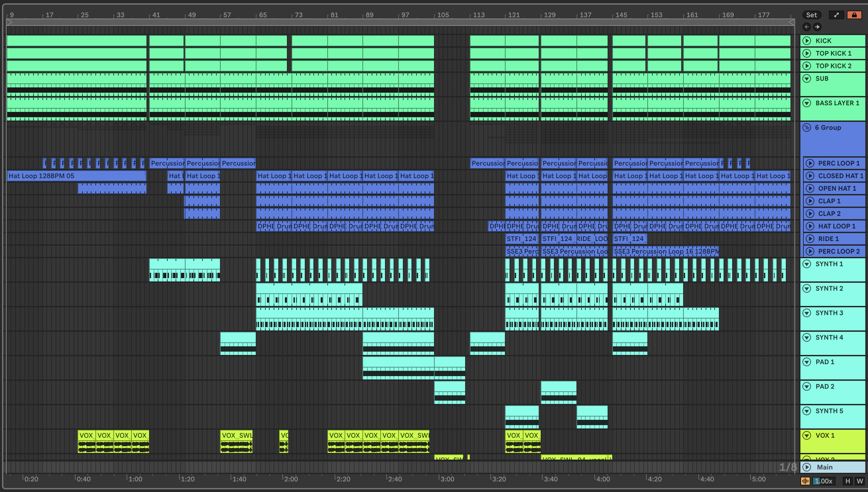Click the W optimize width button
Image resolution: width=868 pixels, height=492 pixels.
(x=859, y=481)
